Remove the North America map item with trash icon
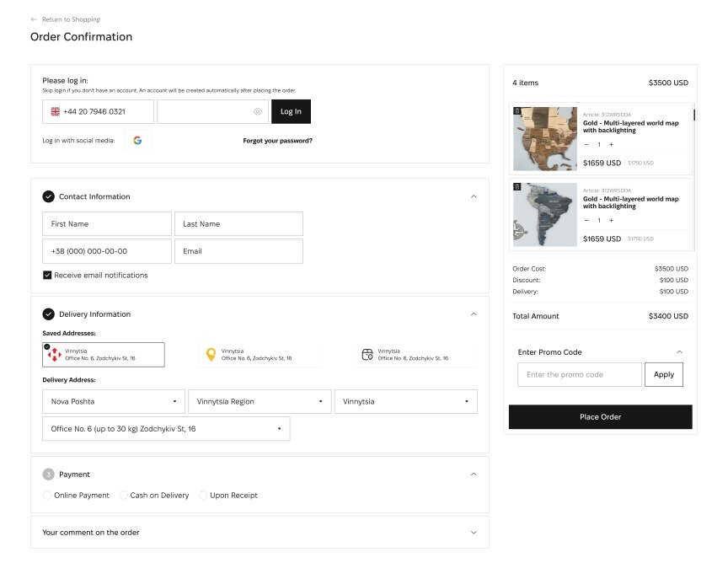 tap(517, 111)
